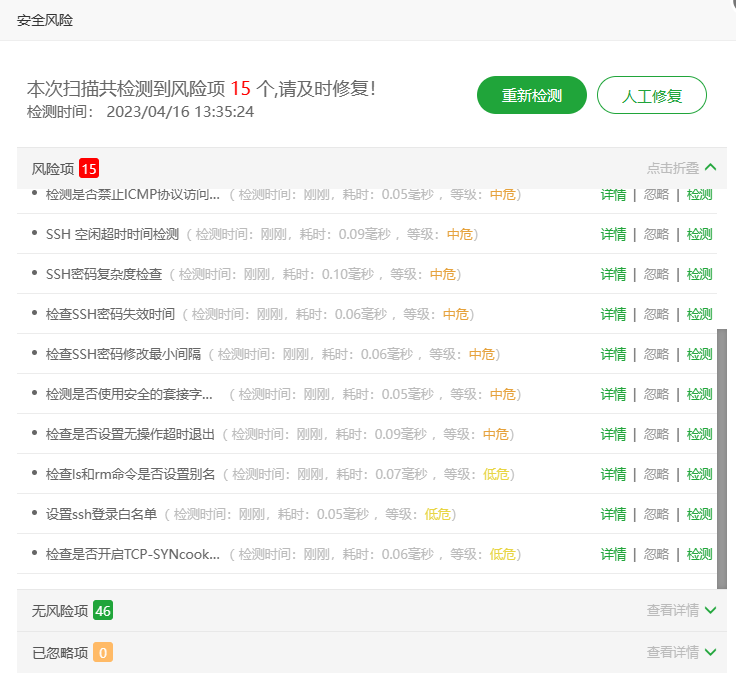Open 详情 for 检查SSH密码失效时间

[x=613, y=314]
